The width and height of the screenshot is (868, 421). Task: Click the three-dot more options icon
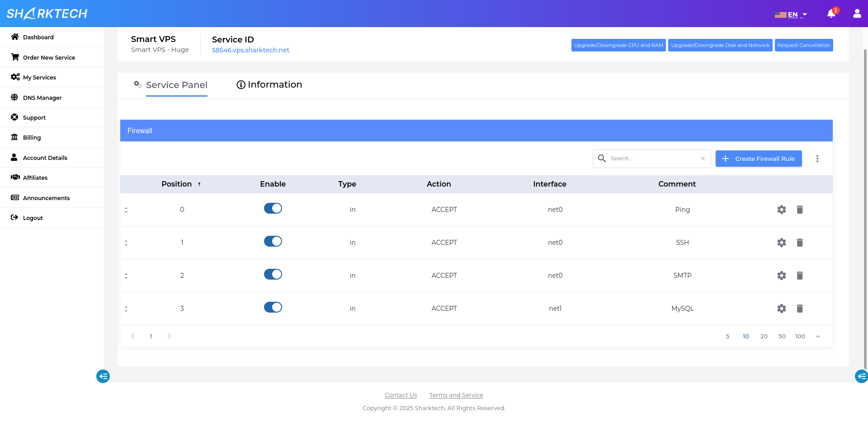pos(817,159)
